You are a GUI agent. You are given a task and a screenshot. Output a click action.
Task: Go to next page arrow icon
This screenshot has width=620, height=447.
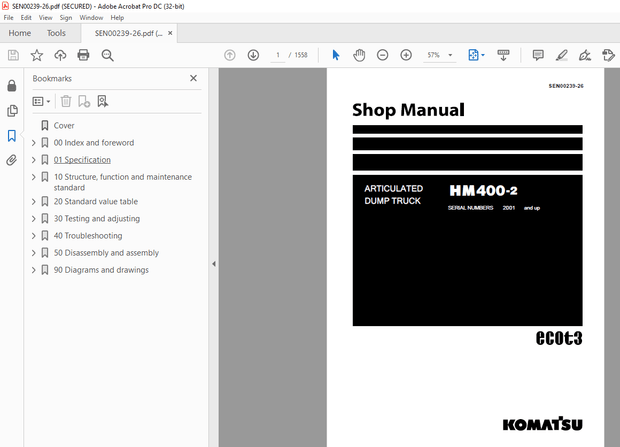(253, 55)
